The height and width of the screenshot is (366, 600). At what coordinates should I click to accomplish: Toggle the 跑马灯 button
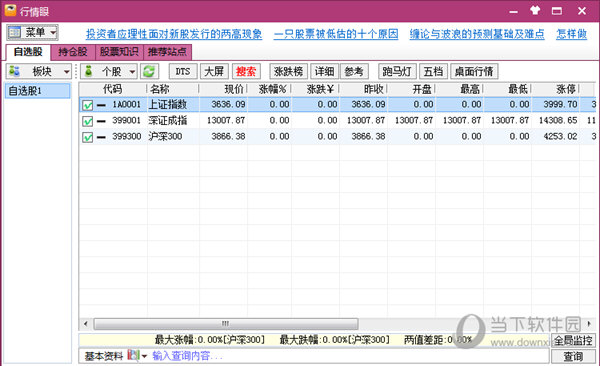pyautogui.click(x=397, y=71)
